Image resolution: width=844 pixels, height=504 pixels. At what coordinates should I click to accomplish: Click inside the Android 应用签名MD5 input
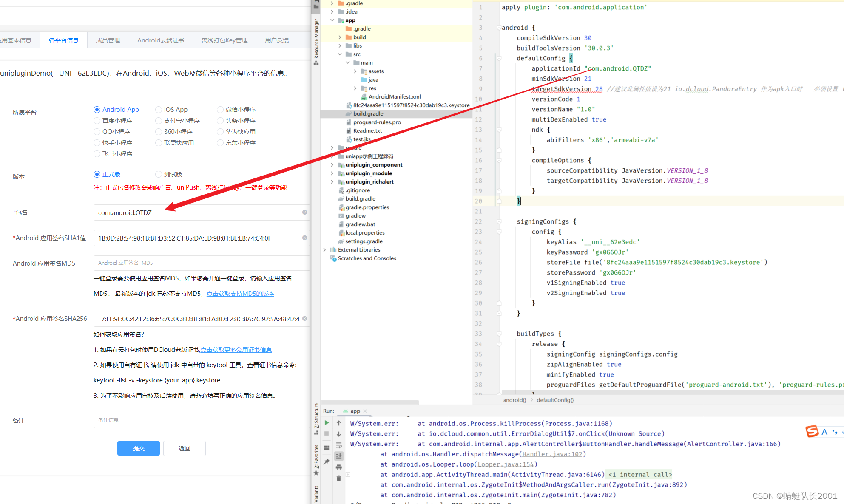pos(202,263)
